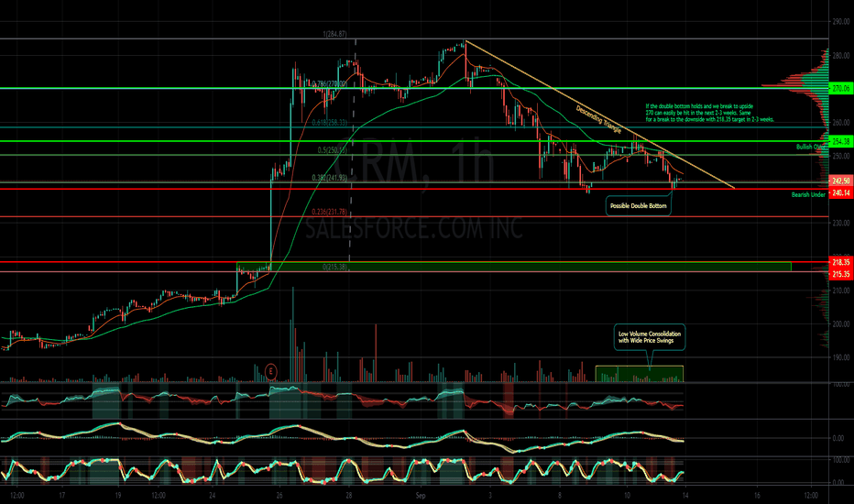Screen dimensions: 854x504
Task: Click the 242.50 current price label
Action: 841,181
